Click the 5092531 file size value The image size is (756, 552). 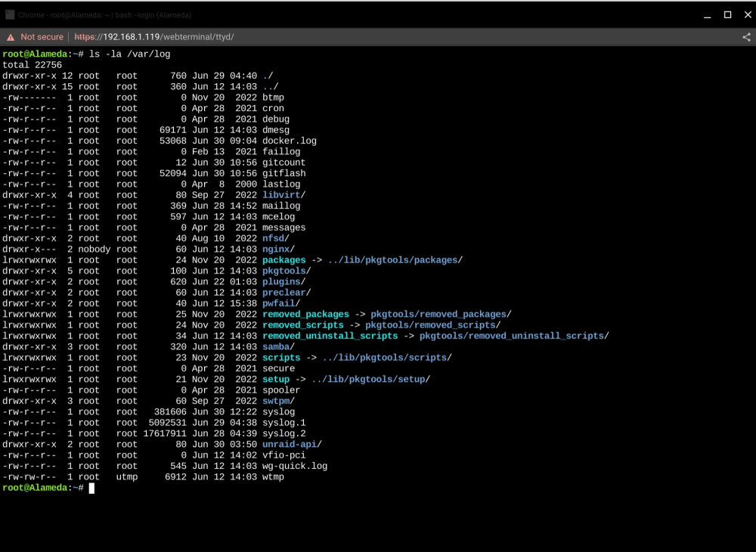tap(167, 423)
